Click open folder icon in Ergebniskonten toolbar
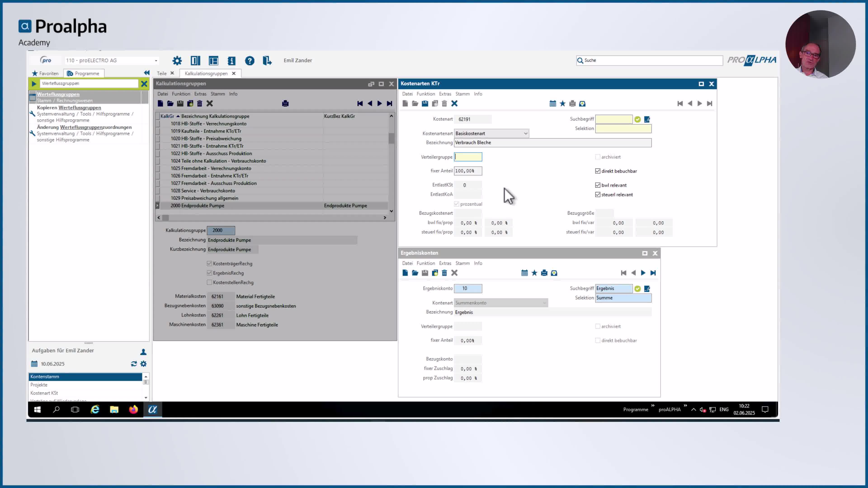The height and width of the screenshot is (488, 868). 415,273
